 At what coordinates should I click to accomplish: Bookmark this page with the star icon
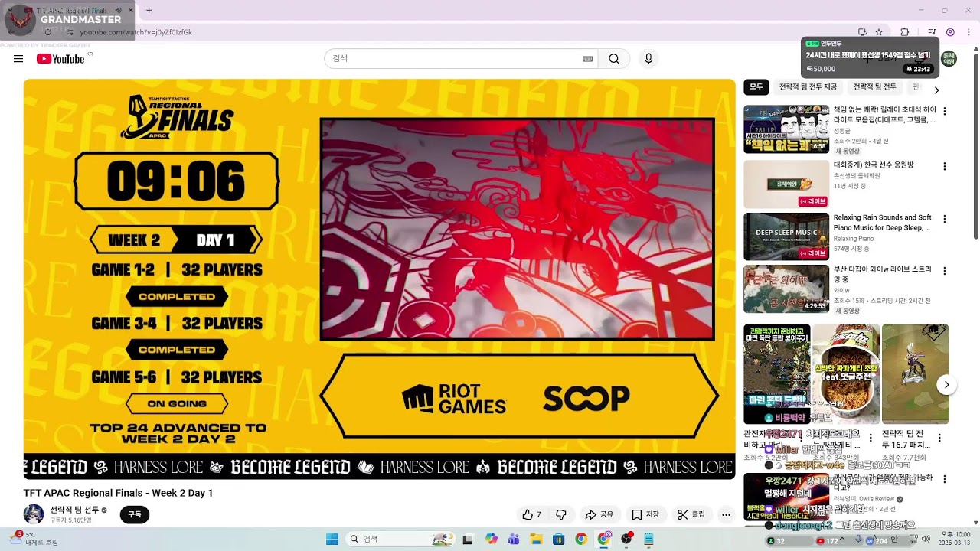879,32
